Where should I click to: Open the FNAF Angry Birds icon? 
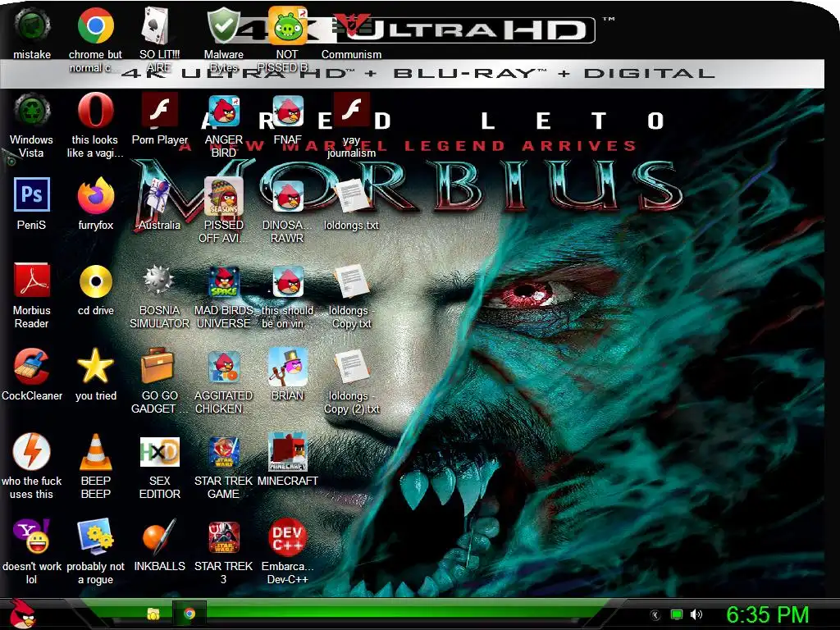(287, 111)
